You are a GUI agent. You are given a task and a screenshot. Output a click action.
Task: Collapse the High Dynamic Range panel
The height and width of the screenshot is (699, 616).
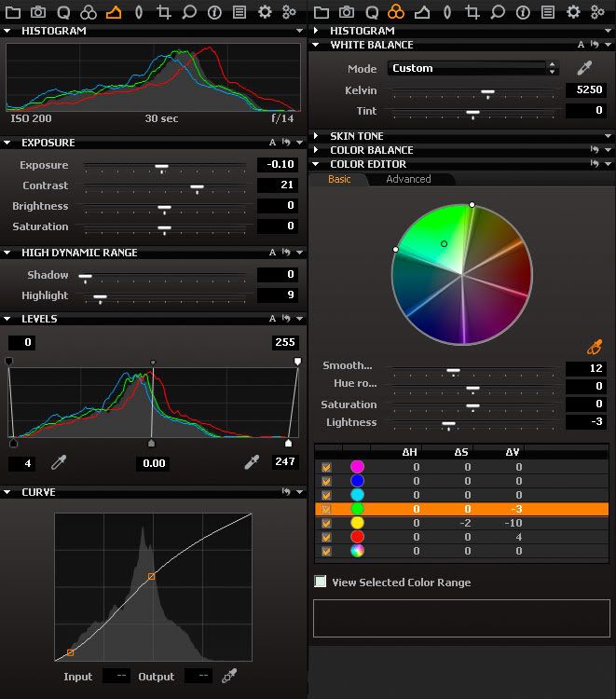[x=7, y=253]
